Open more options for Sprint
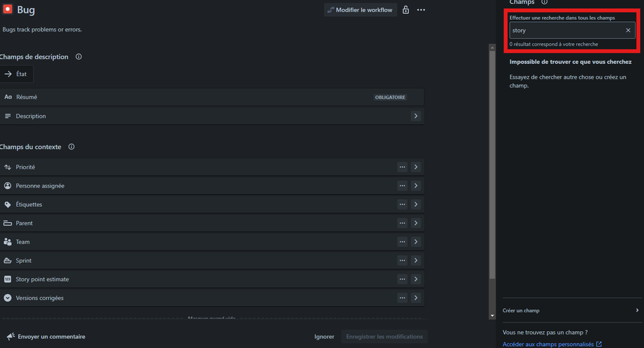This screenshot has height=348, width=644. click(x=402, y=260)
